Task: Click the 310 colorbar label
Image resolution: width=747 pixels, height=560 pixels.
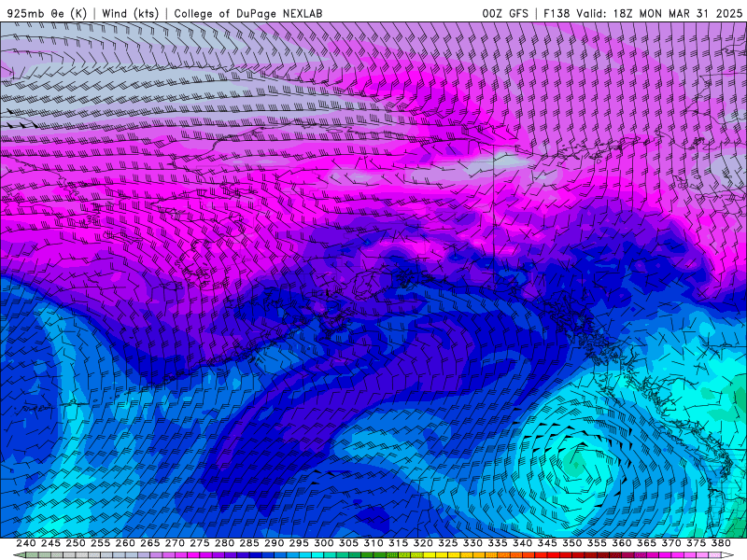Action: [373, 543]
